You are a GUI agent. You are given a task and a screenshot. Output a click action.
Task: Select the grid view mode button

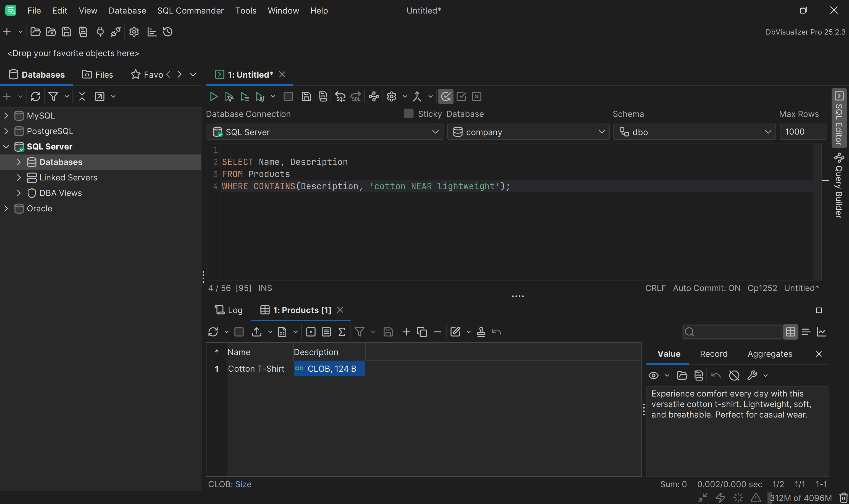pyautogui.click(x=791, y=332)
